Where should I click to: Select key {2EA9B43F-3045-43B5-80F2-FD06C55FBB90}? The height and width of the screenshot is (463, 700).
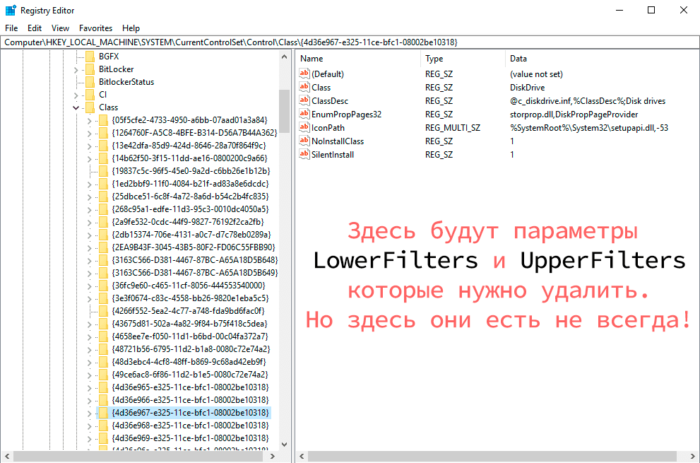coord(193,247)
